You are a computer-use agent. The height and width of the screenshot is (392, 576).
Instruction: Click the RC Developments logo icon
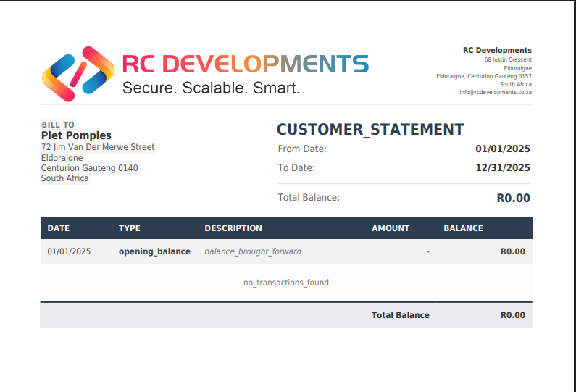[78, 74]
